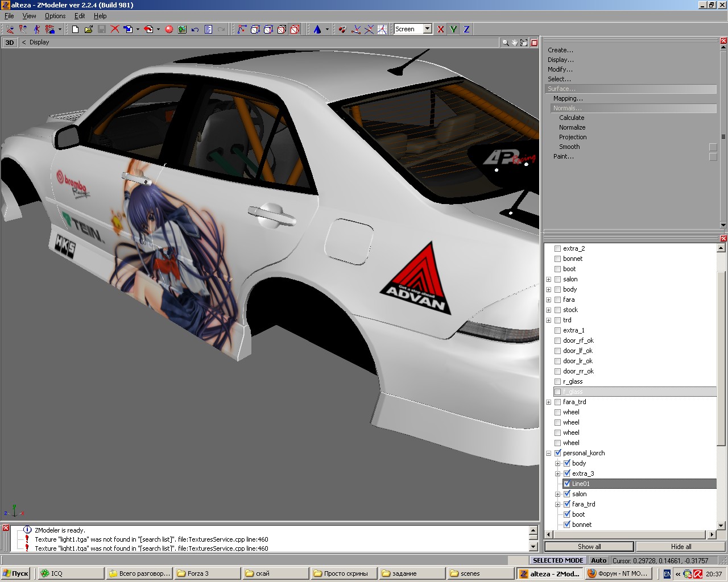
Task: Click the zoom magnifier icon in viewport header
Action: [505, 43]
